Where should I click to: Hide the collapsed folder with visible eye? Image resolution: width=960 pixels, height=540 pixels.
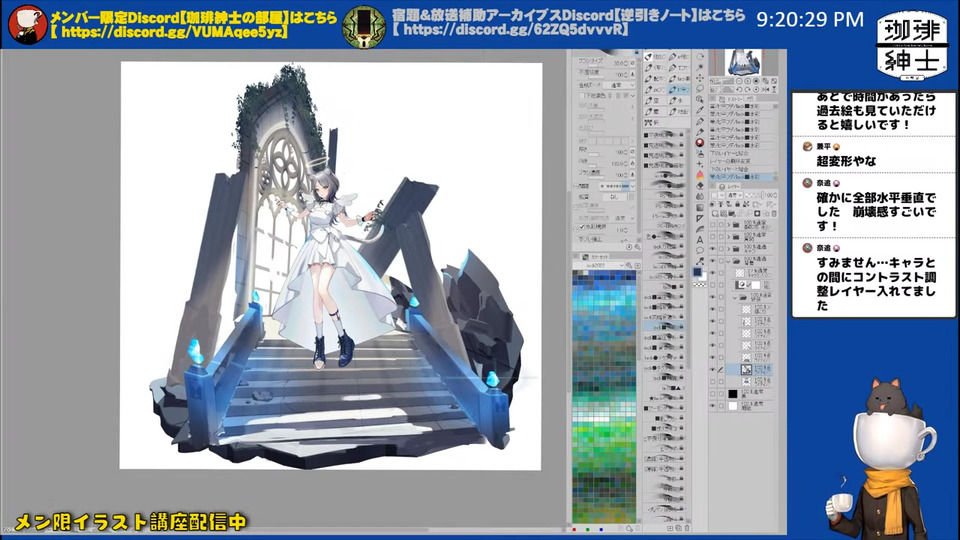713,249
